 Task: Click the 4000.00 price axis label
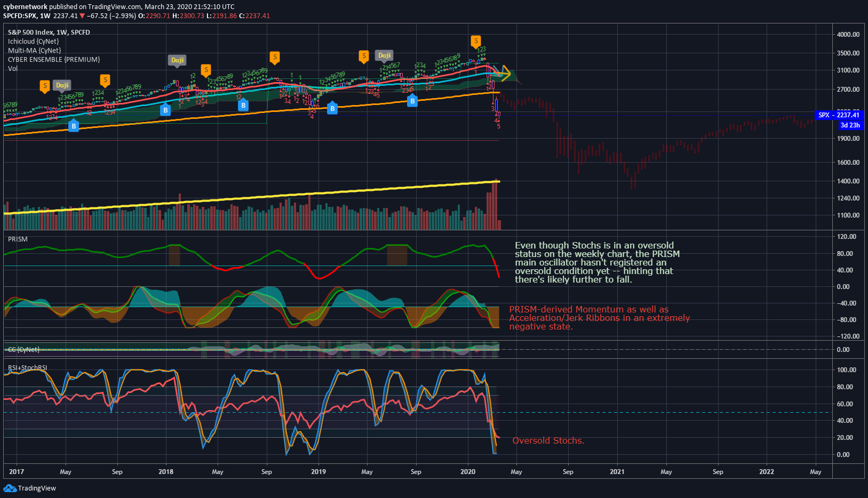pos(848,35)
